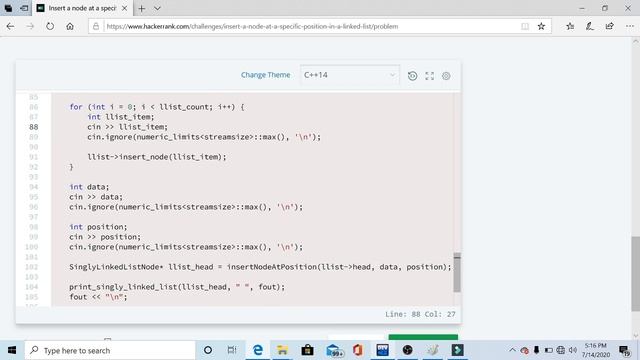Open the C++14 language dropdown
640x360 pixels.
(349, 75)
